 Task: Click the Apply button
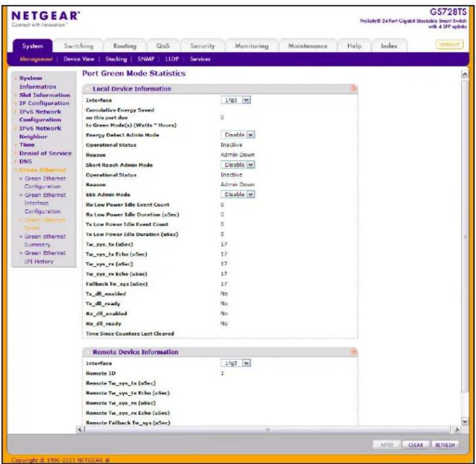pos(387,445)
